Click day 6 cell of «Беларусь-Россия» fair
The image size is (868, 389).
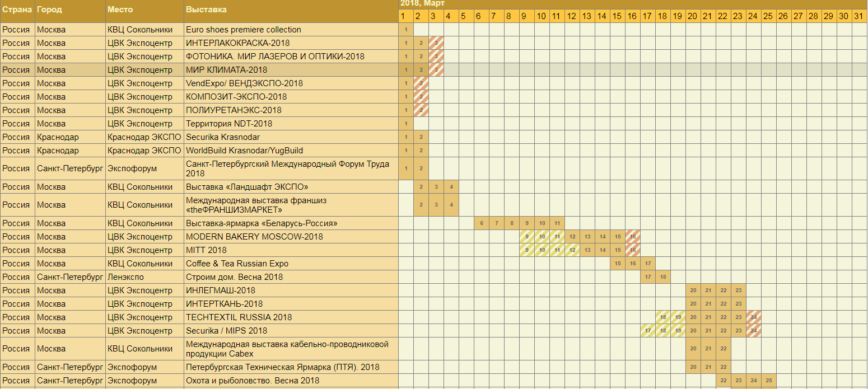(481, 223)
